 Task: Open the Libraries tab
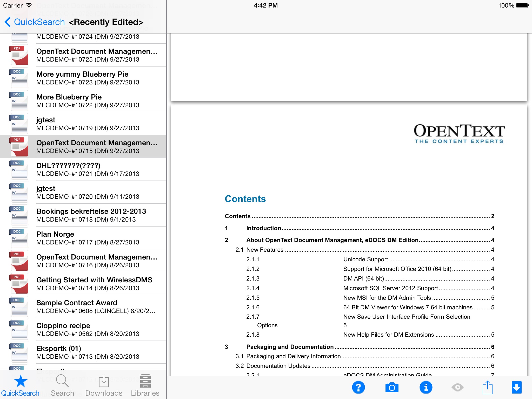(145, 385)
